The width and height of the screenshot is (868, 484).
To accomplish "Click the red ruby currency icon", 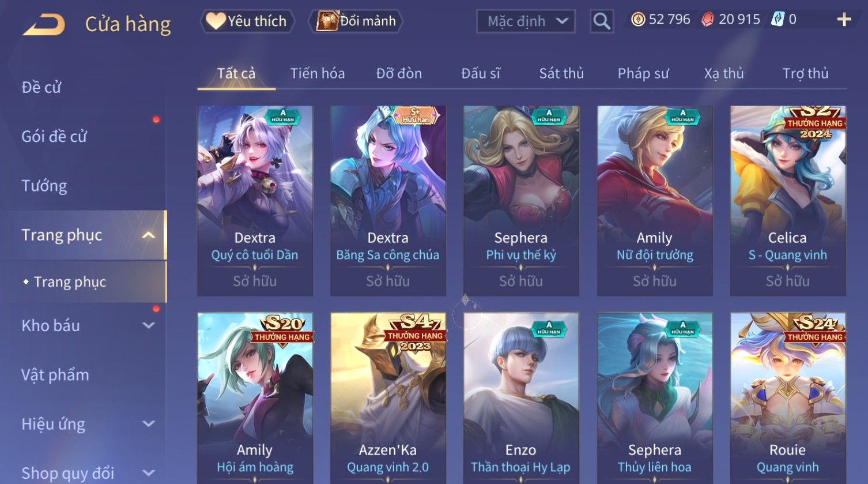I will click(707, 20).
